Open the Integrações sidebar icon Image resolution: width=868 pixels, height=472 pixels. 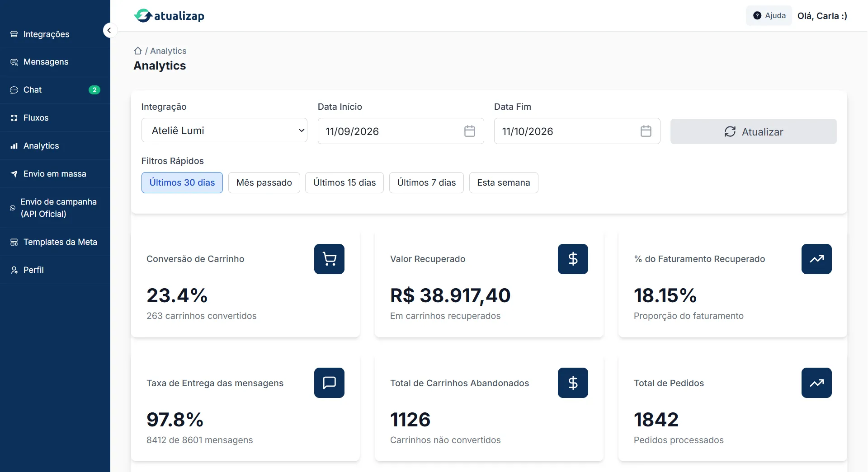[14, 34]
